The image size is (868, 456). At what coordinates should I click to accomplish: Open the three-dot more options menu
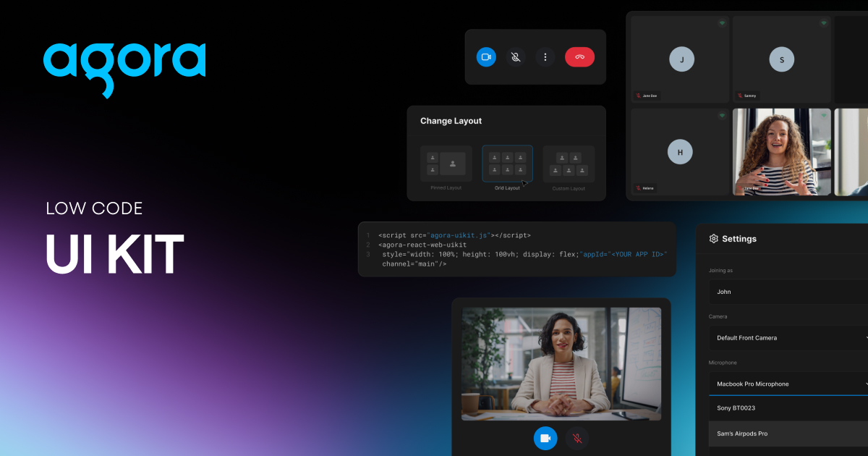click(x=545, y=57)
